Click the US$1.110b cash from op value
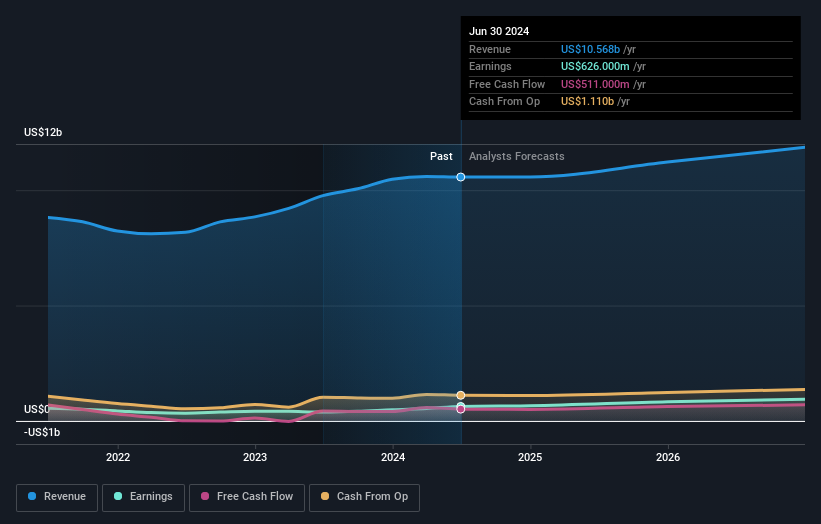Image resolution: width=821 pixels, height=524 pixels. tap(587, 102)
